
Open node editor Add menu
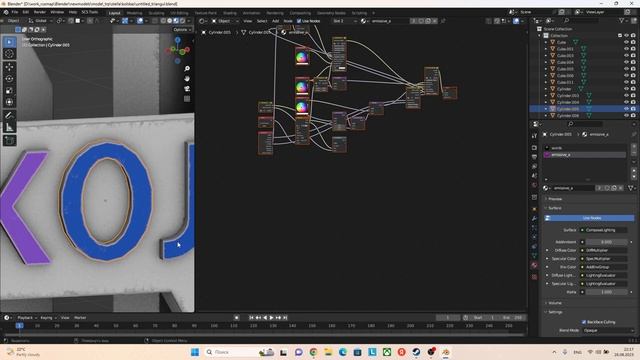click(276, 21)
